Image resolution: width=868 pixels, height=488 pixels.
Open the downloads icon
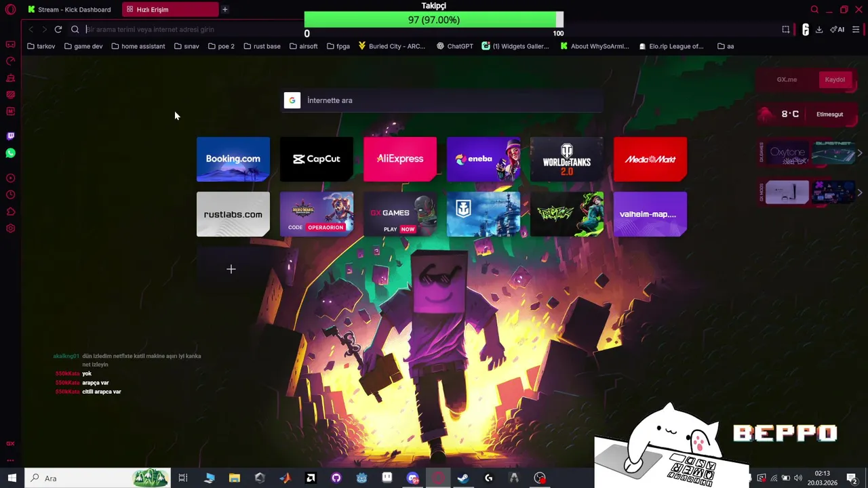(819, 29)
